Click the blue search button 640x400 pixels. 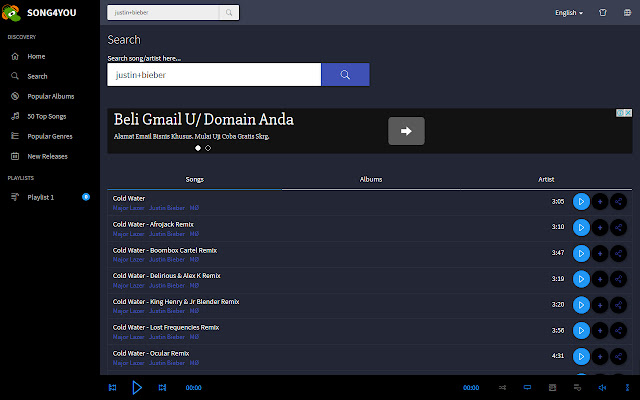(x=345, y=75)
